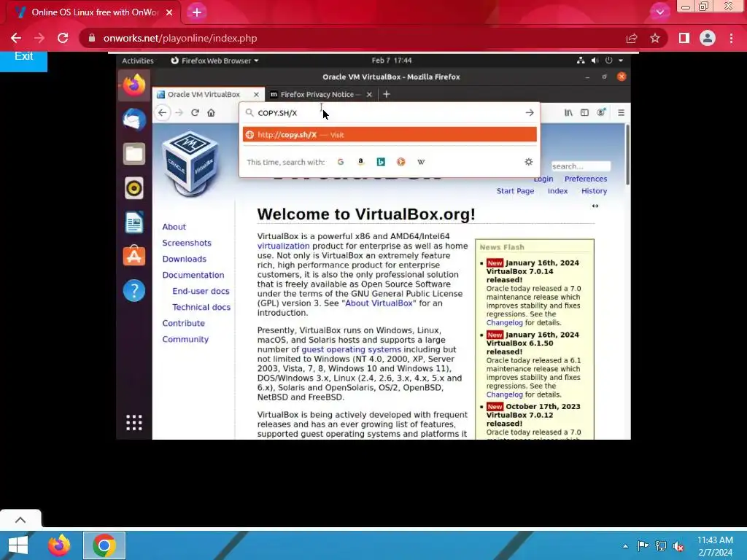The width and height of the screenshot is (747, 560).
Task: Close the Firefox Privacy Notice tab
Action: point(369,94)
